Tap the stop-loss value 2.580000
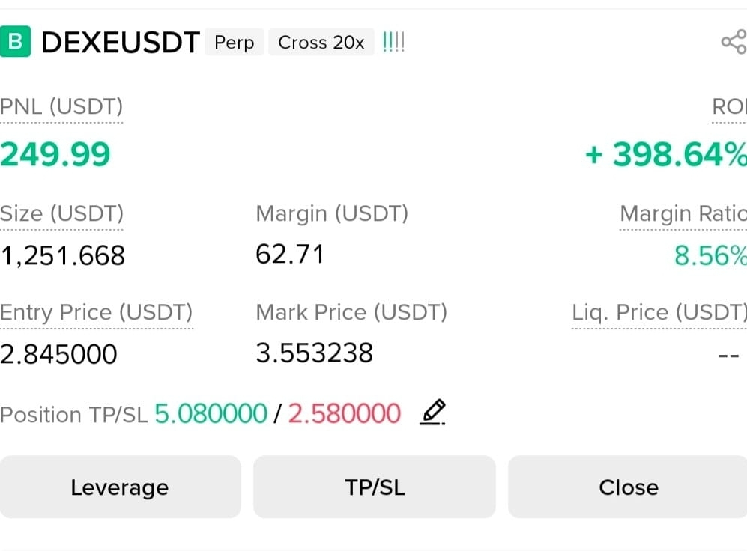 tap(345, 413)
